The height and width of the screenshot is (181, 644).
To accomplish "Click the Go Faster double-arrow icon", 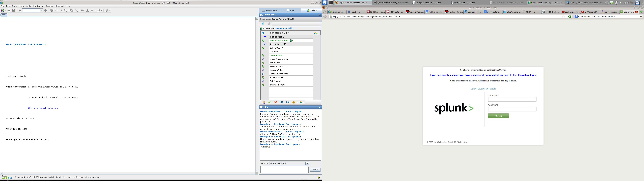I will coord(287,102).
